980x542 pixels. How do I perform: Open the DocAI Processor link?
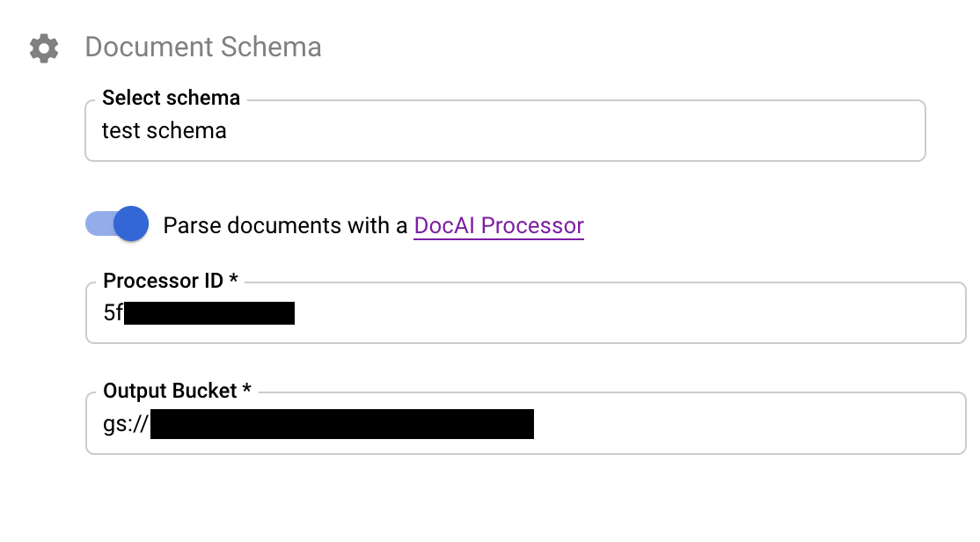pyautogui.click(x=499, y=225)
